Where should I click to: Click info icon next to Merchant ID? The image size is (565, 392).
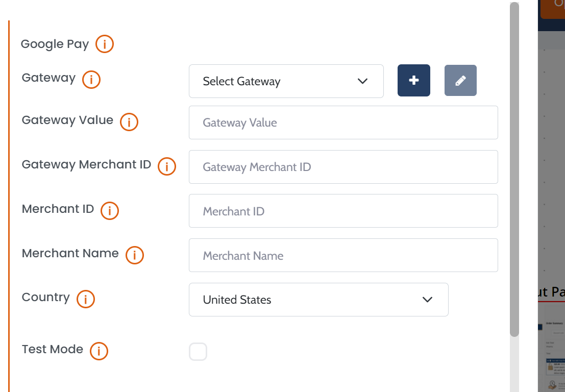click(x=110, y=210)
